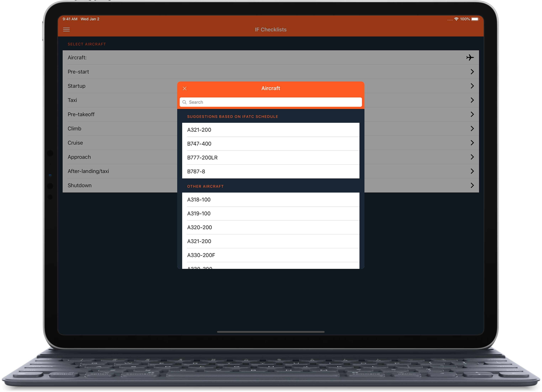Open the hamburger menu icon
Image resolution: width=542 pixels, height=392 pixels.
[66, 30]
